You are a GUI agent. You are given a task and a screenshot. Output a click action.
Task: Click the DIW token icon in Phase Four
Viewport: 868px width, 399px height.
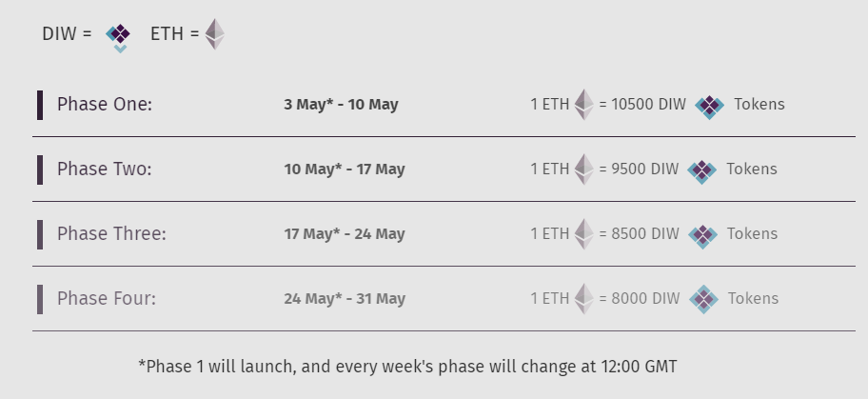click(704, 299)
